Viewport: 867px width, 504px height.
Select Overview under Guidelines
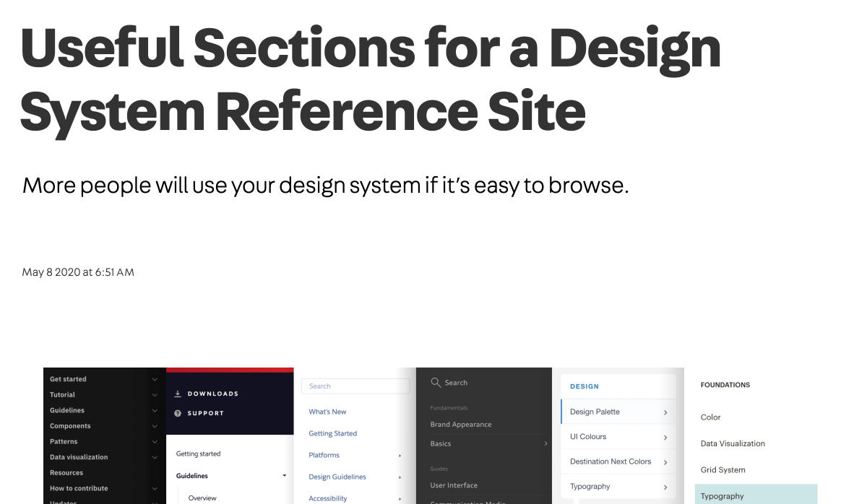point(202,498)
